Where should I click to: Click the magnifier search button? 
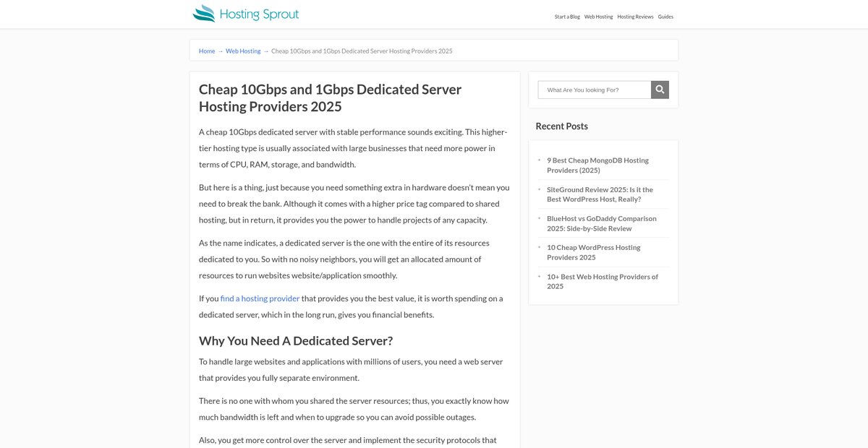pyautogui.click(x=660, y=90)
